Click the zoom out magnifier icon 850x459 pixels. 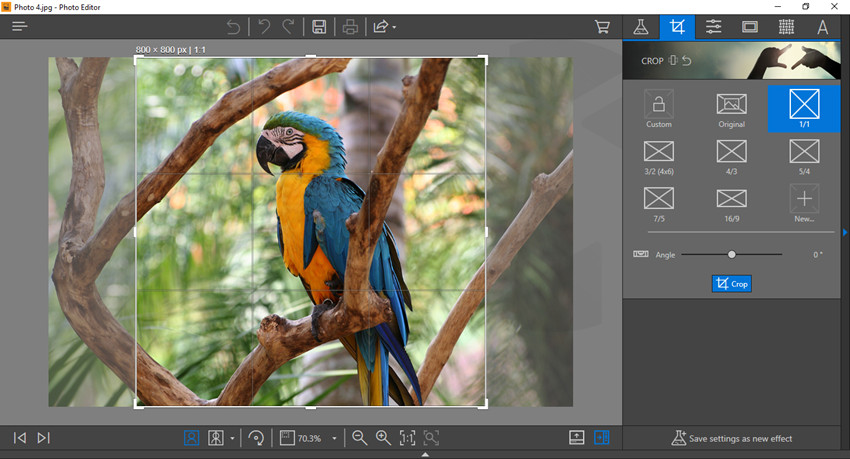[359, 438]
